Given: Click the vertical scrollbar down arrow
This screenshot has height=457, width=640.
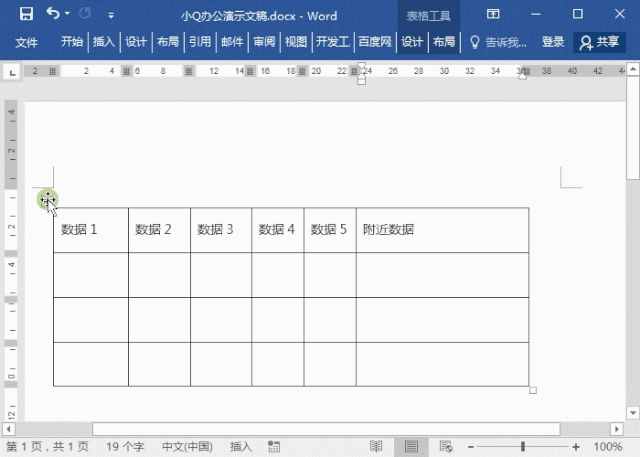Looking at the screenshot, I should click(x=633, y=413).
